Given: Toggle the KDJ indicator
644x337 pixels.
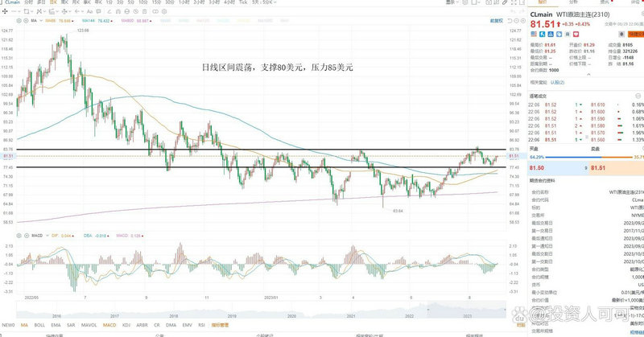Looking at the screenshot, I should (126, 327).
